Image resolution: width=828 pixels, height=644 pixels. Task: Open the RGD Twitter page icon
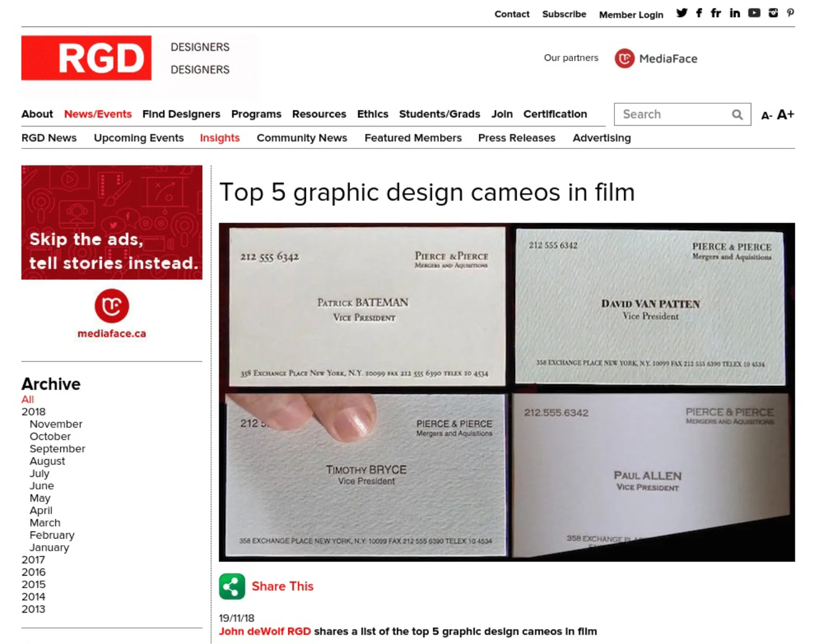(682, 13)
